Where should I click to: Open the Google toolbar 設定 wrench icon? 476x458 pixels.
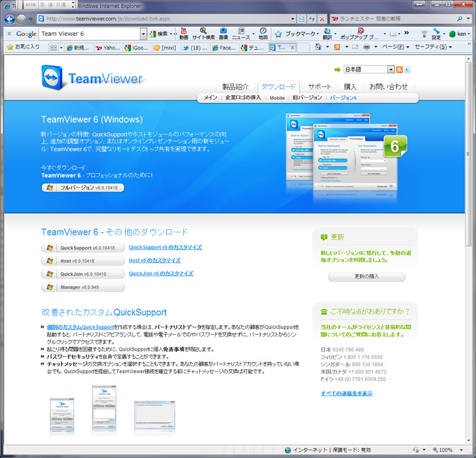[x=436, y=33]
